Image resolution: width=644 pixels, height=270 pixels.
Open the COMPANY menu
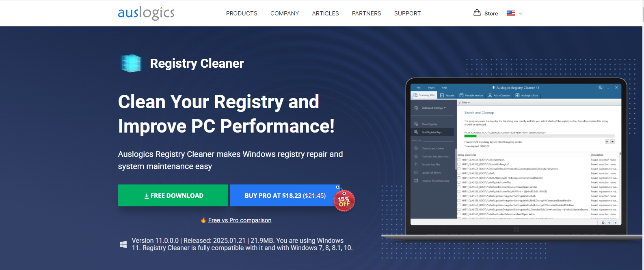pyautogui.click(x=285, y=13)
